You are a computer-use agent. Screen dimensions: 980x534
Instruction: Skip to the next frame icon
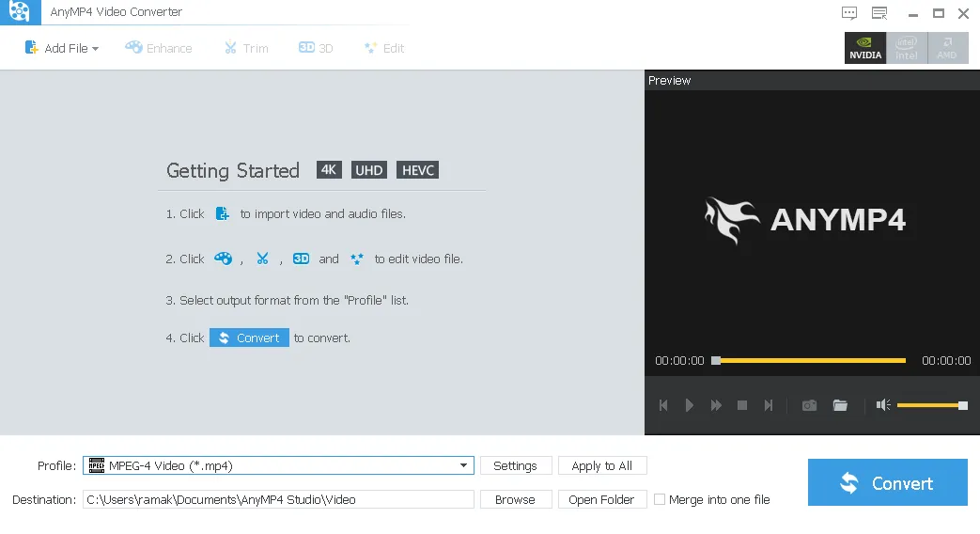coord(769,405)
